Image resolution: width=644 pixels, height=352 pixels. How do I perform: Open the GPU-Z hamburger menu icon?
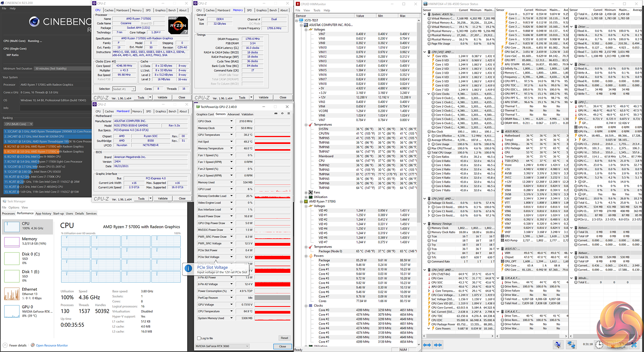click(288, 114)
